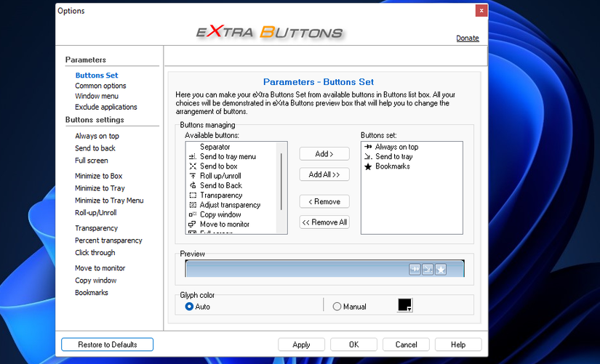Click the Bookmarks star icon in Buttons set

(368, 166)
